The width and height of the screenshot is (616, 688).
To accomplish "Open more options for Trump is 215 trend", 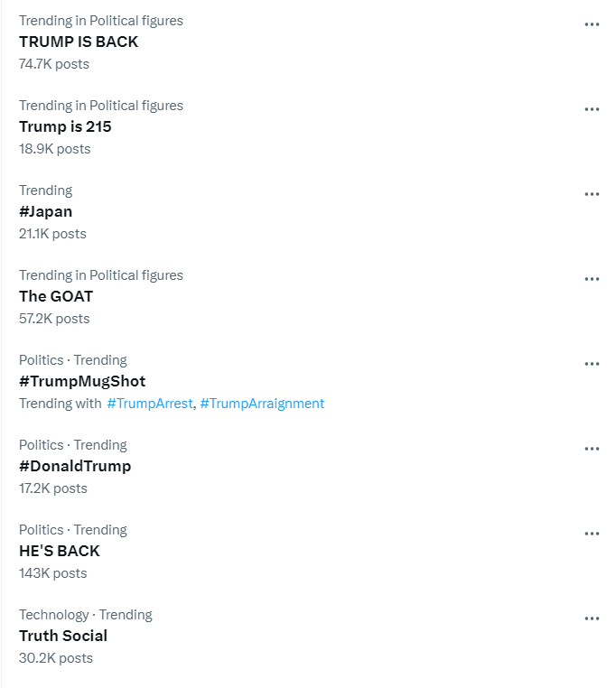I will tap(592, 109).
